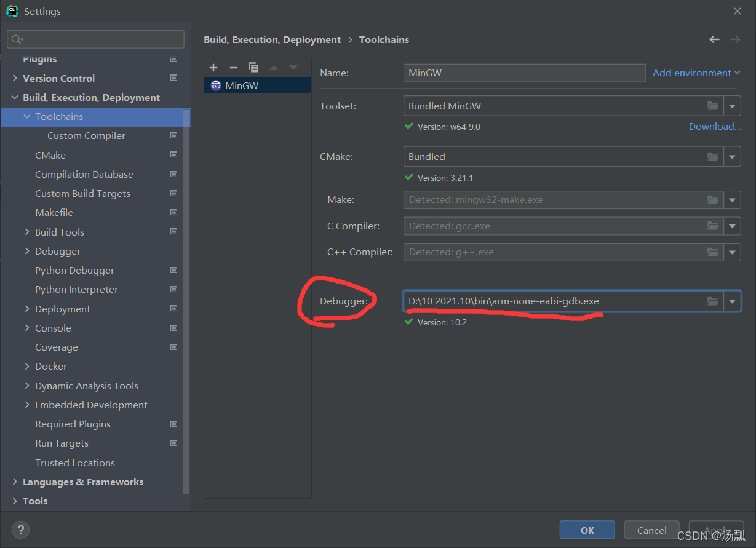This screenshot has width=756, height=548.
Task: Open the C Compiler dropdown arrow
Action: click(x=732, y=226)
